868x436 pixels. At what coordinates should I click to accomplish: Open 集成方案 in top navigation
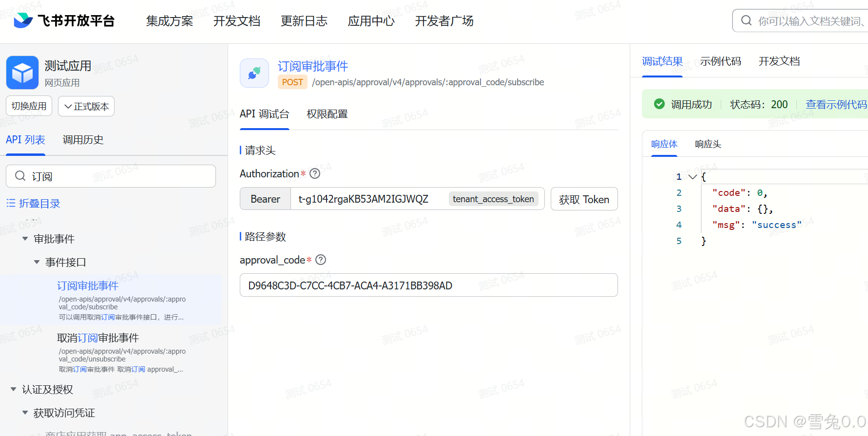click(x=170, y=21)
